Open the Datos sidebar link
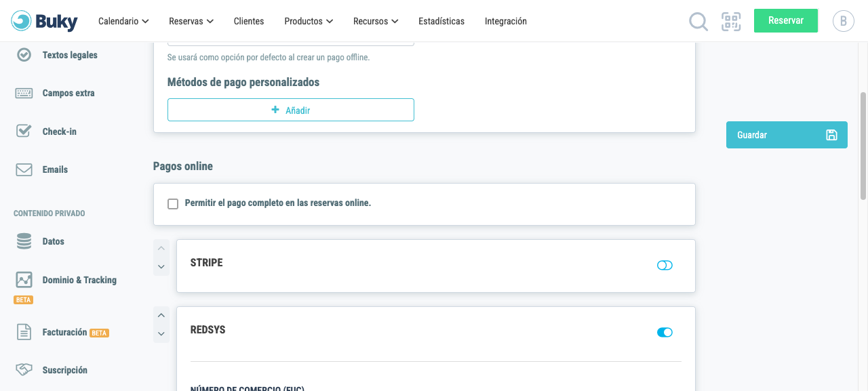The image size is (868, 391). [54, 241]
